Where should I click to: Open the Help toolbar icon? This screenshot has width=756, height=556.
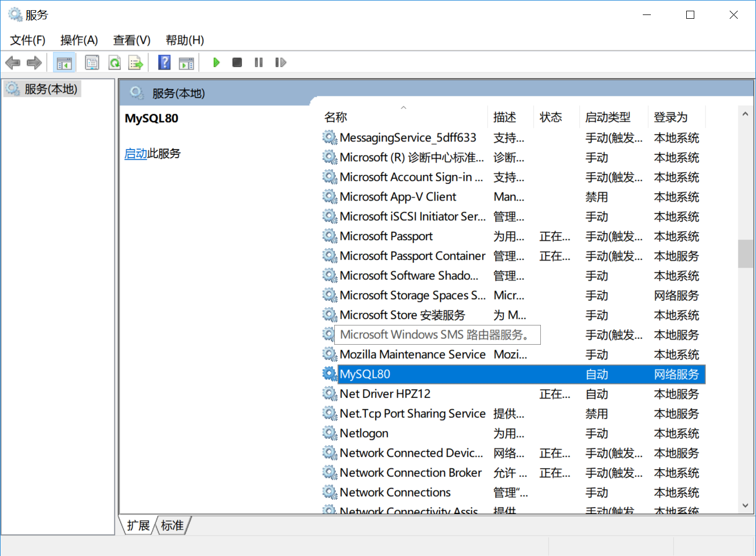(x=165, y=63)
